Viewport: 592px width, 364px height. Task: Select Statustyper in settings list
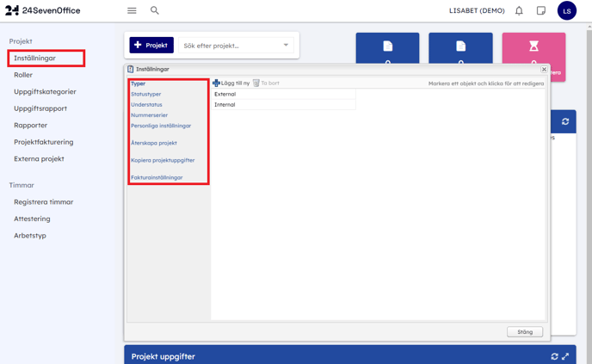146,95
